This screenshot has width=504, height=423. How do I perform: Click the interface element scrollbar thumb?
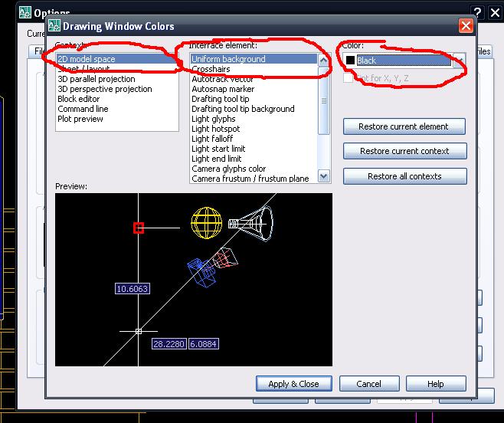point(324,100)
